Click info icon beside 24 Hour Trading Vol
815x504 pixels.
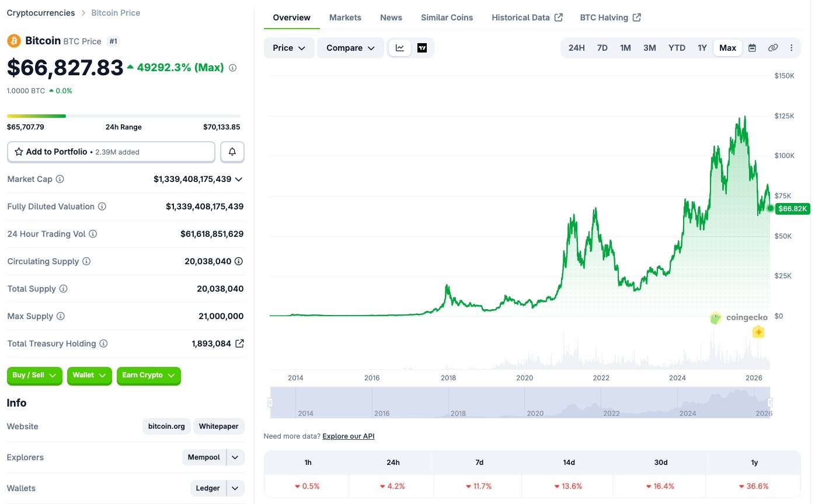tap(93, 234)
